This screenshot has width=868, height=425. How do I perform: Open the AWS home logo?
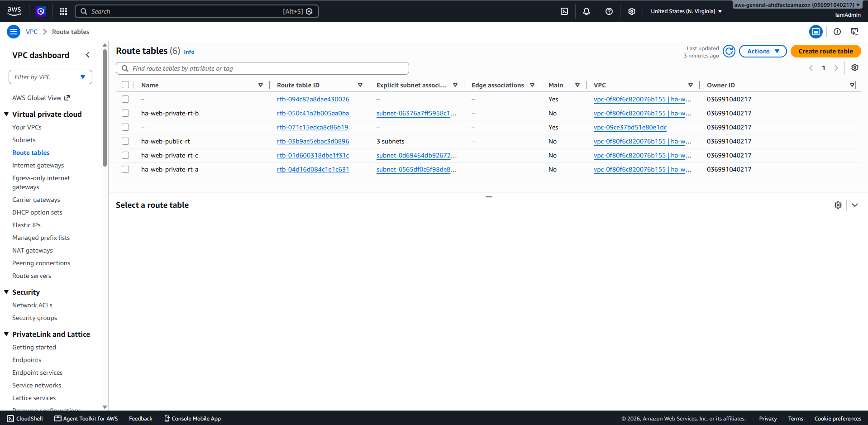tap(14, 11)
